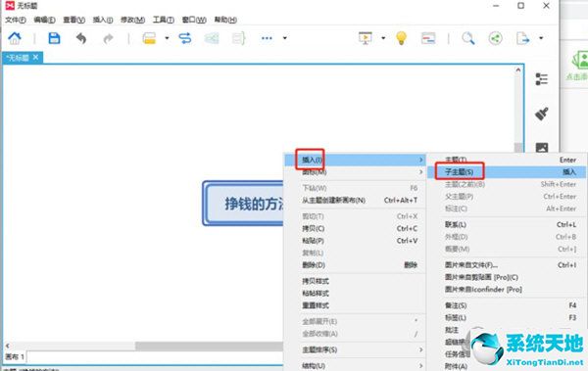
Task: Open the Image panel icon in sidebar
Action: coord(542,148)
